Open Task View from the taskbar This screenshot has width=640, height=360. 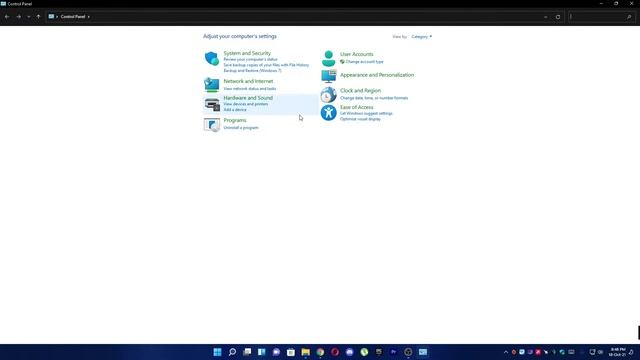247,352
